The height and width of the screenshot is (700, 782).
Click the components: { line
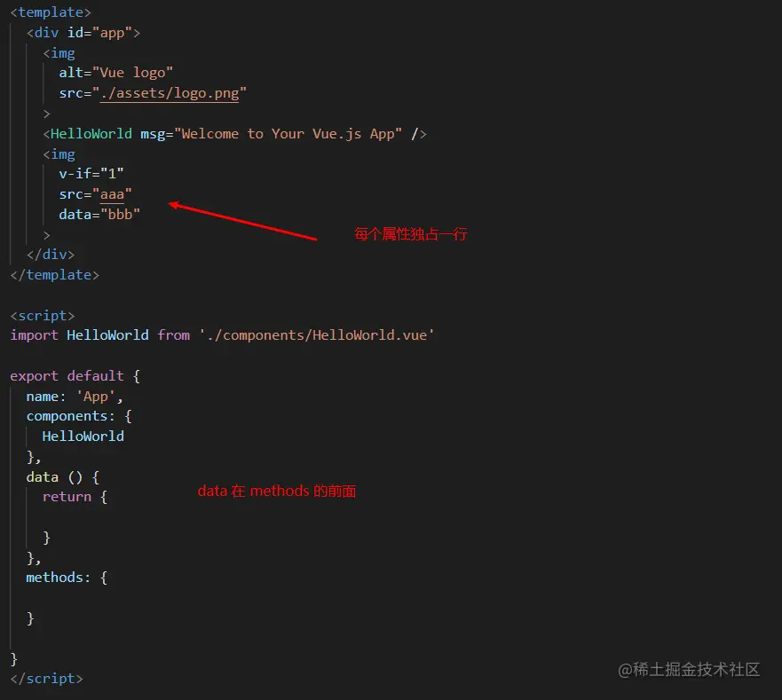[x=79, y=416]
